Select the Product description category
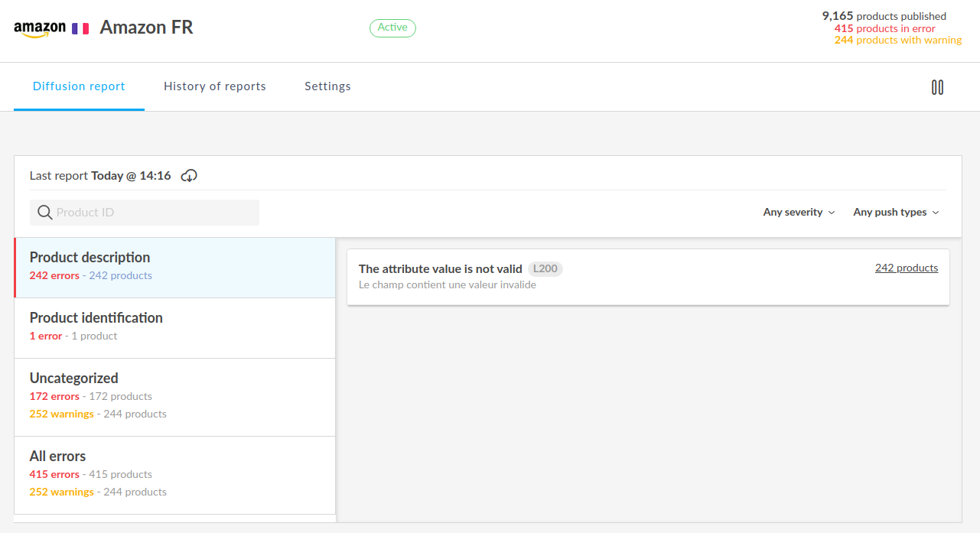The image size is (980, 533). coord(174,268)
